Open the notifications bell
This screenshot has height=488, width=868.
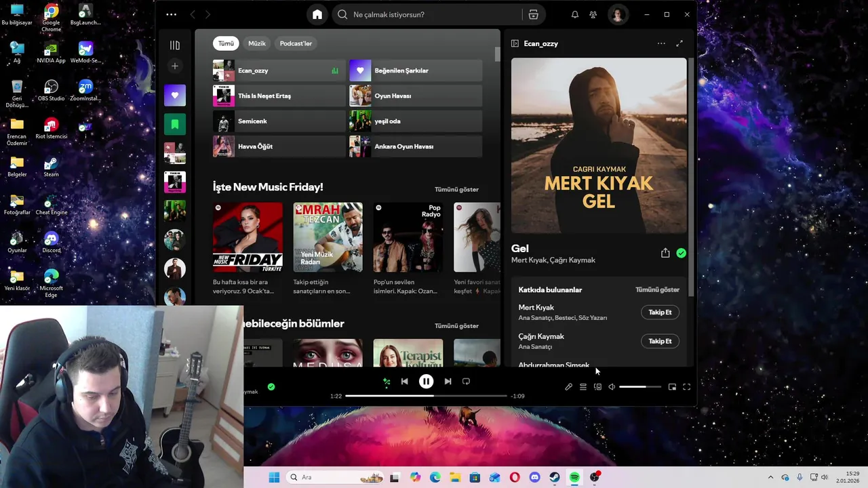pyautogui.click(x=574, y=14)
